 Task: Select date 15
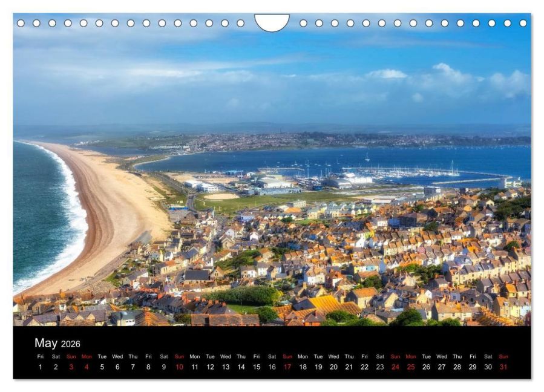[x=257, y=367]
